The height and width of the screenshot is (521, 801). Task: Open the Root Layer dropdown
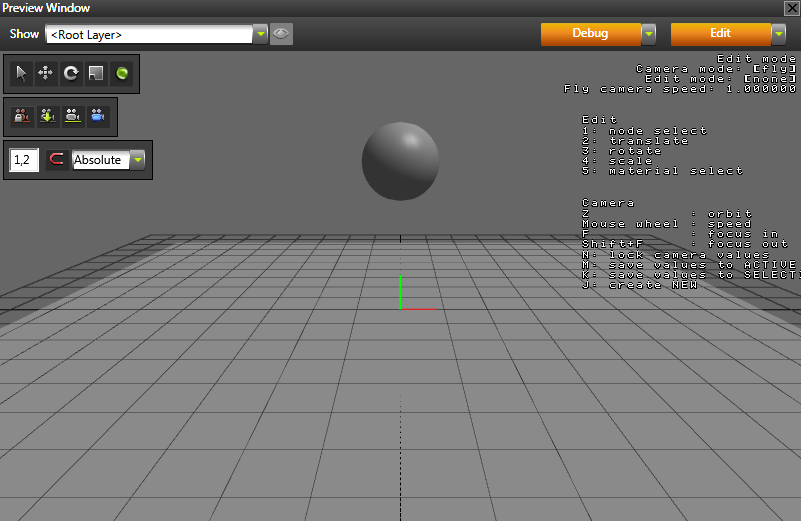(x=260, y=34)
